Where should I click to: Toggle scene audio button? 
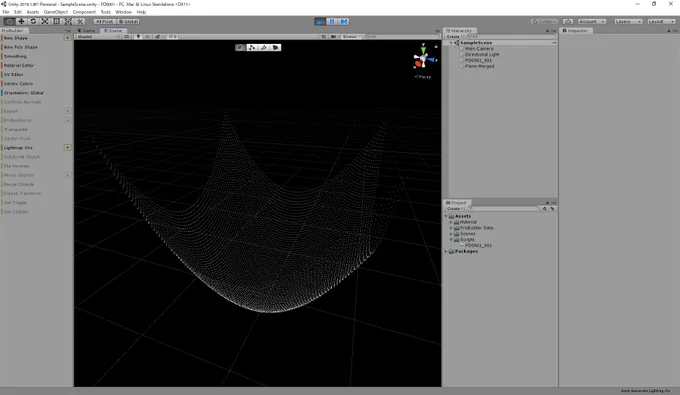click(148, 37)
